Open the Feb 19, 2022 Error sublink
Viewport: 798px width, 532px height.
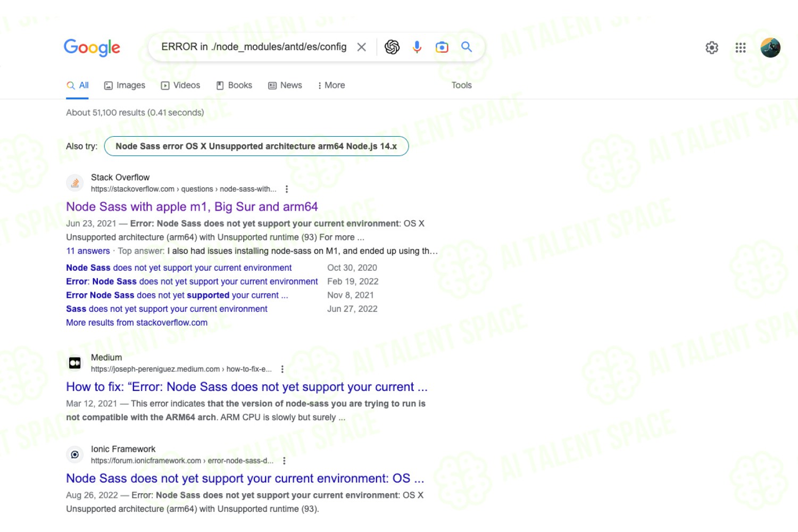(192, 281)
